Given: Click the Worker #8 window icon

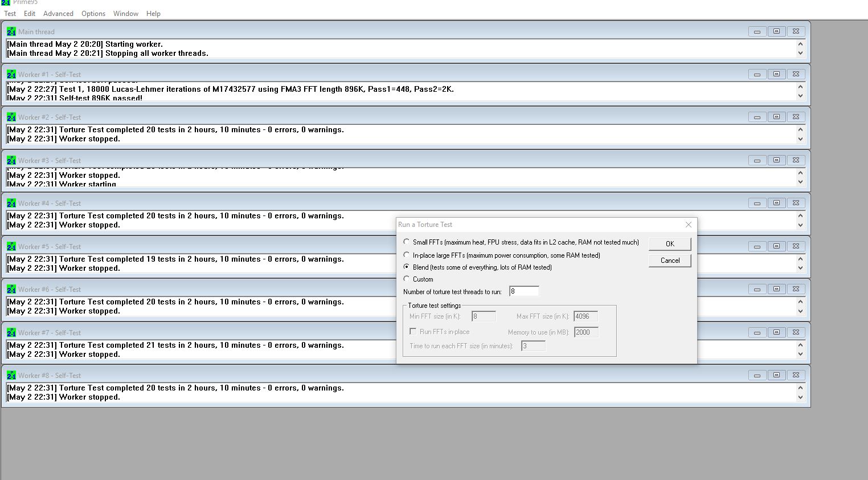Looking at the screenshot, I should coord(11,375).
